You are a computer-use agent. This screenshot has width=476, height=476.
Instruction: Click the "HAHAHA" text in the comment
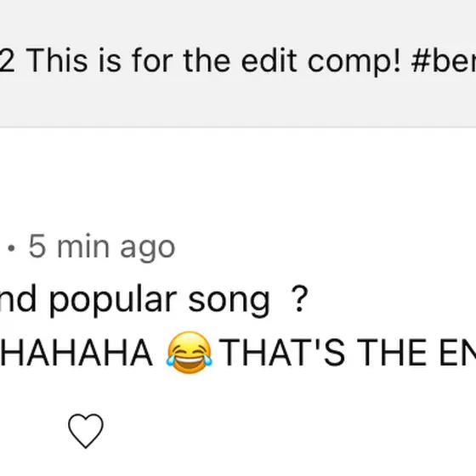click(x=76, y=353)
